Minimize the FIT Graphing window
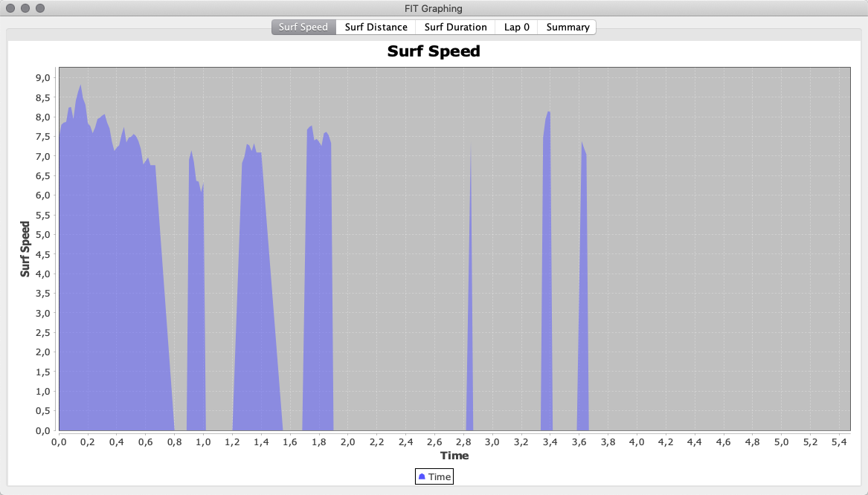Image resolution: width=868 pixels, height=495 pixels. pyautogui.click(x=25, y=8)
